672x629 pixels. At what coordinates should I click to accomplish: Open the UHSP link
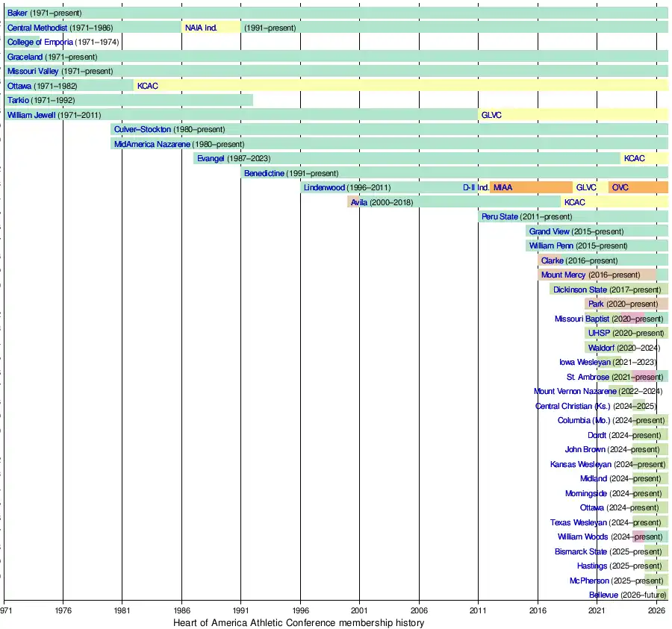[x=599, y=333]
